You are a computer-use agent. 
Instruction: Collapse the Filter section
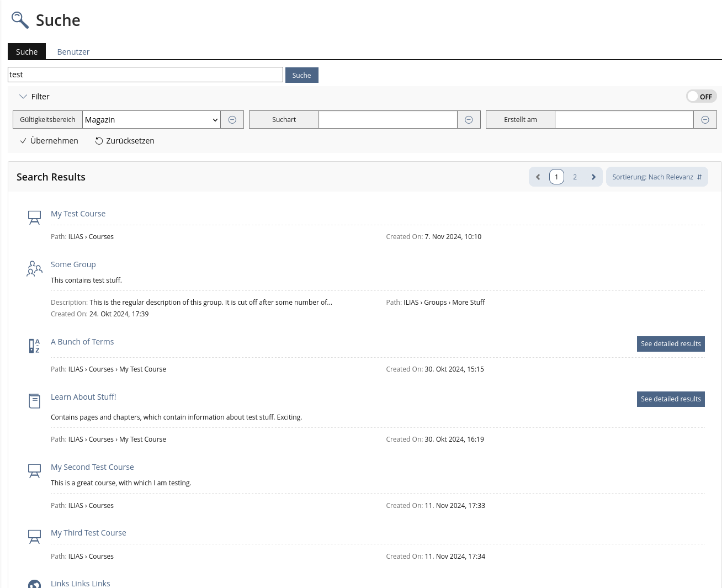coord(34,97)
